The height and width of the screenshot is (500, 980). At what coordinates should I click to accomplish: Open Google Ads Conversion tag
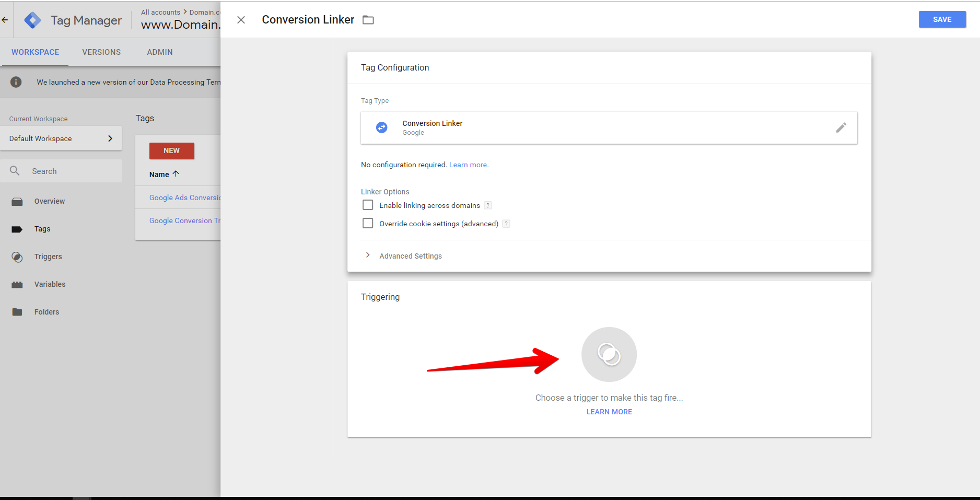point(185,197)
